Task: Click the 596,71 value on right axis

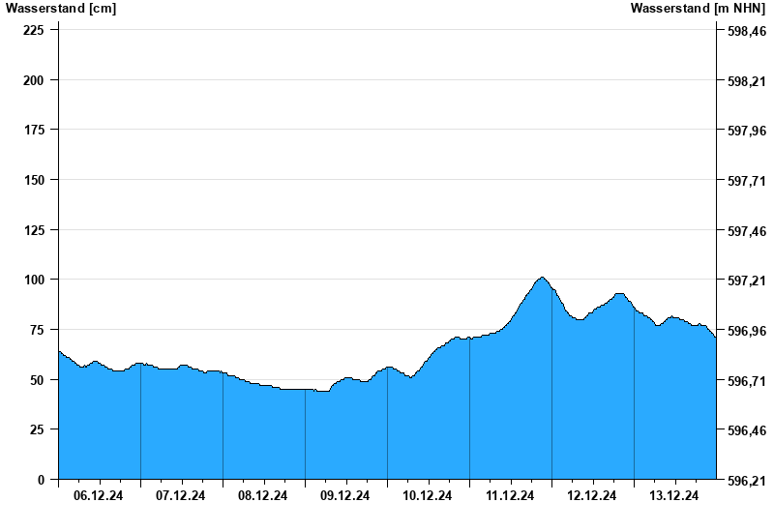Action: [x=747, y=381]
